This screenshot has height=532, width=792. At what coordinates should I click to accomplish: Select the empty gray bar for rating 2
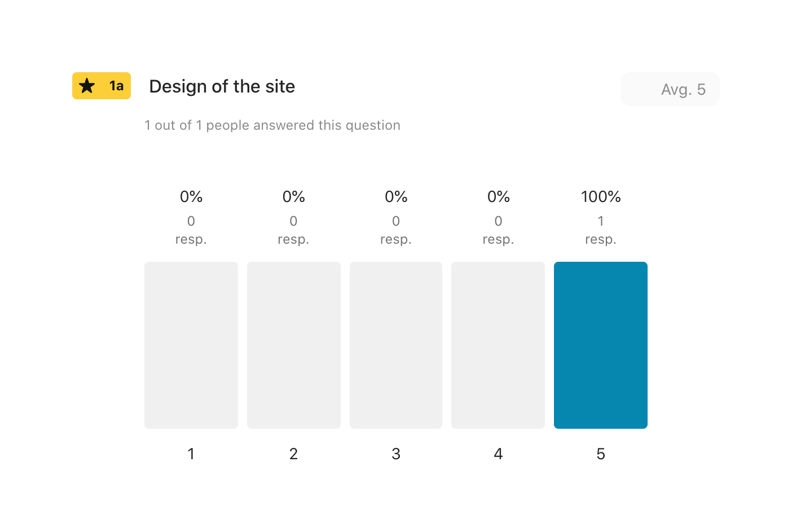pyautogui.click(x=293, y=345)
